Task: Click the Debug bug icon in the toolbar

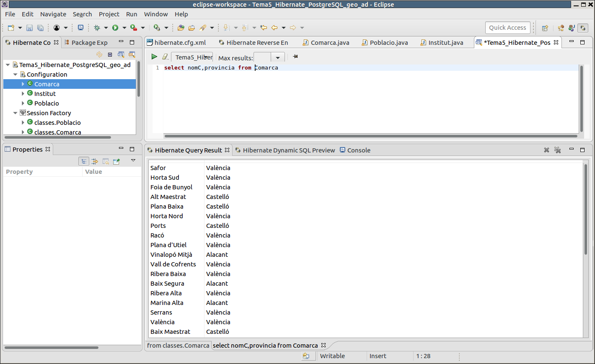Action: tap(97, 28)
